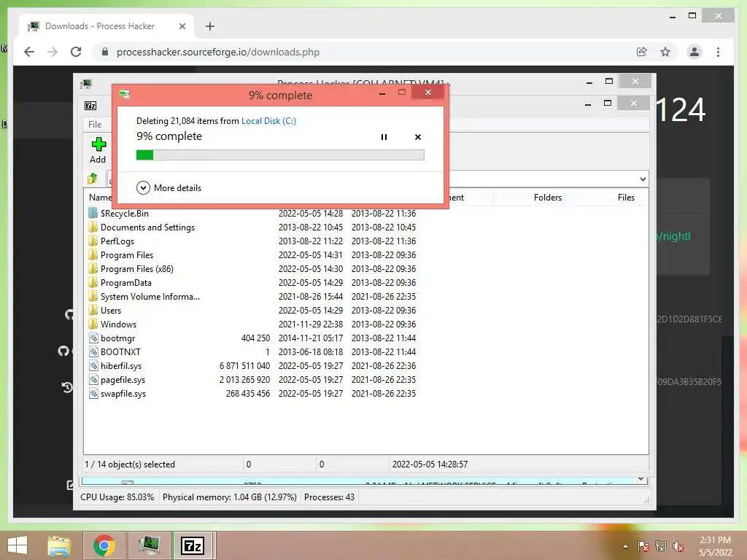Viewport: 747px width, 560px height.
Task: Switch to Process Hacker in the taskbar
Action: [x=150, y=545]
